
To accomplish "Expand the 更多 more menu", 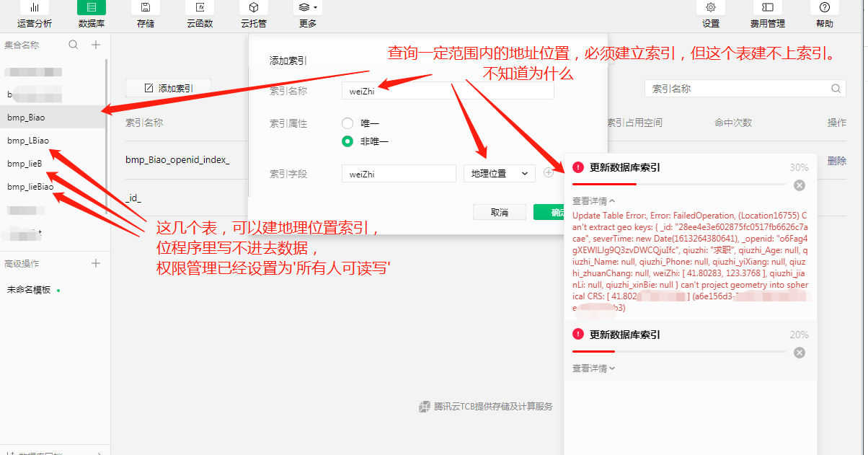I will pos(308,14).
